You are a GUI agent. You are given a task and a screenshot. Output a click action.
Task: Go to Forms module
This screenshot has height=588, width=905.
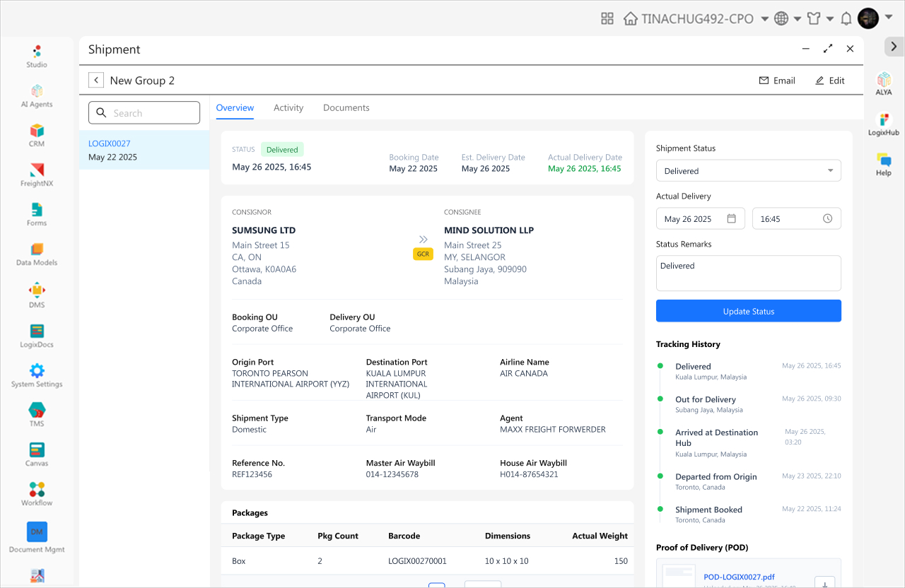point(37,215)
